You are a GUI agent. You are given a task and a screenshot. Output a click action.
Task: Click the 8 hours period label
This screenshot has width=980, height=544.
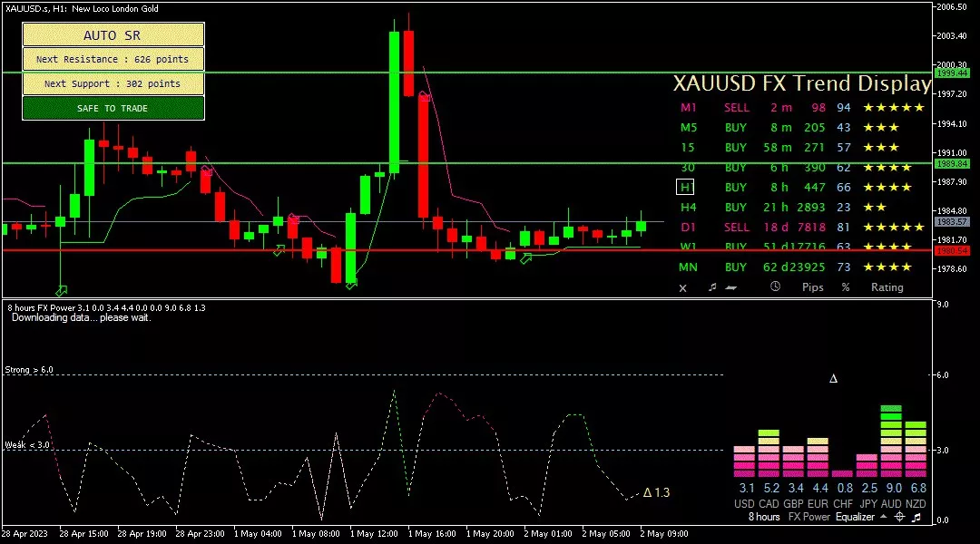click(764, 517)
